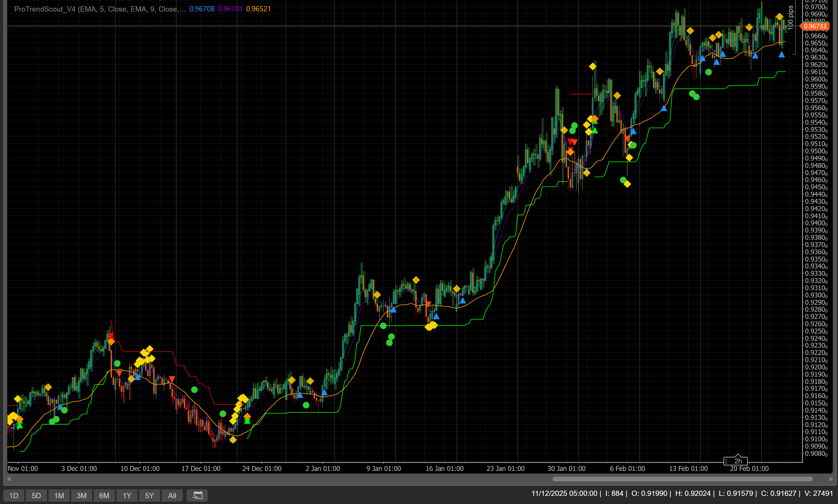Click the orange 0.96733 current price tag
The image size is (838, 504).
pos(815,26)
